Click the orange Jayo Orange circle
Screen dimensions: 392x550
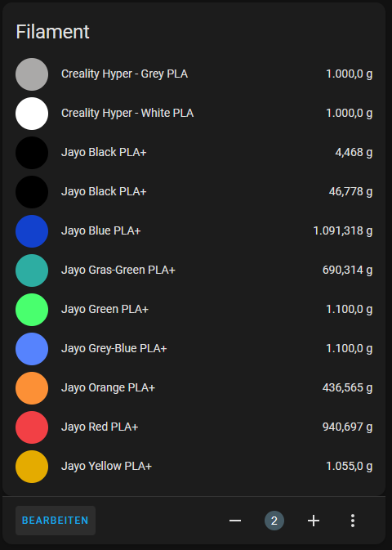click(32, 388)
